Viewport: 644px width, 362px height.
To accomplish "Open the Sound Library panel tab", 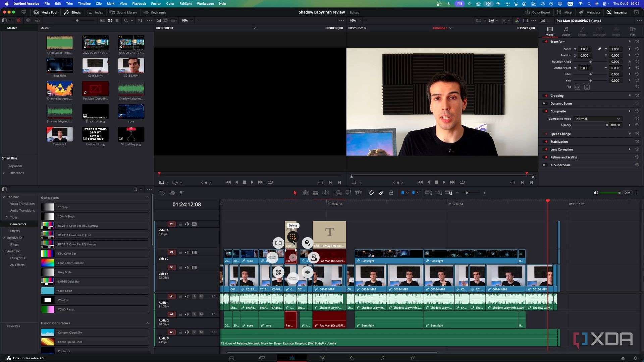I will point(123,12).
